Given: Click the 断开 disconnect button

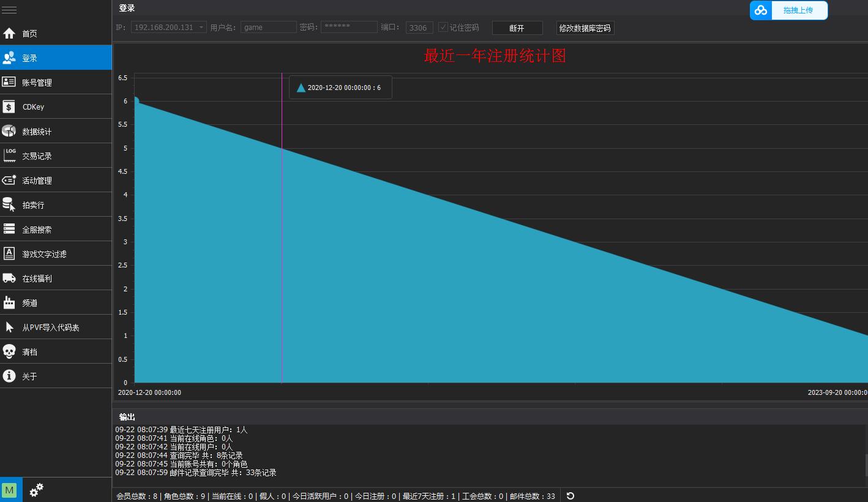Looking at the screenshot, I should pyautogui.click(x=517, y=28).
